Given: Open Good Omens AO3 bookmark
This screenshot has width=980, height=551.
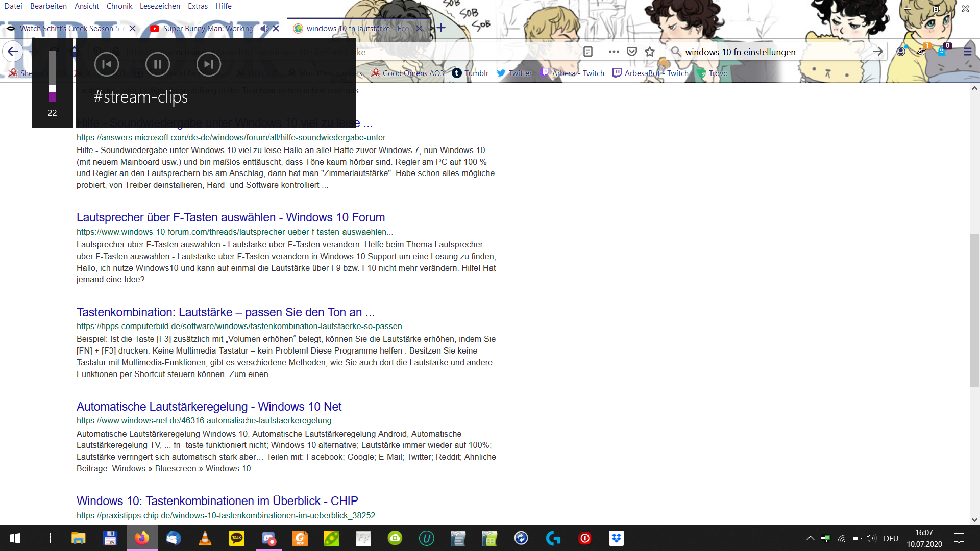Looking at the screenshot, I should (x=407, y=73).
